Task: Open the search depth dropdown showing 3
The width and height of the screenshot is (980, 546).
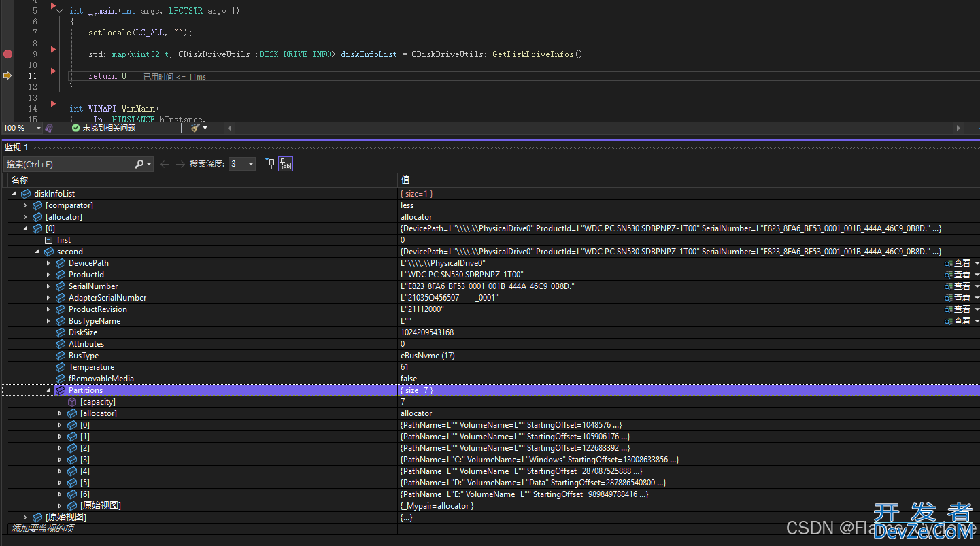Action: tap(251, 164)
